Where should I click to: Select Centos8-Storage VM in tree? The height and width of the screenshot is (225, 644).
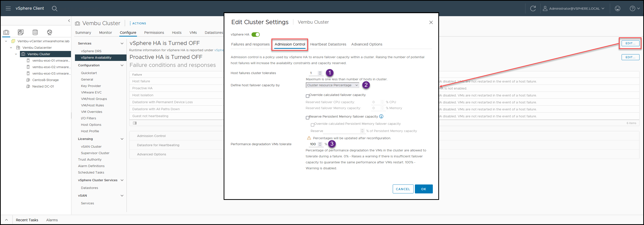pyautogui.click(x=45, y=80)
